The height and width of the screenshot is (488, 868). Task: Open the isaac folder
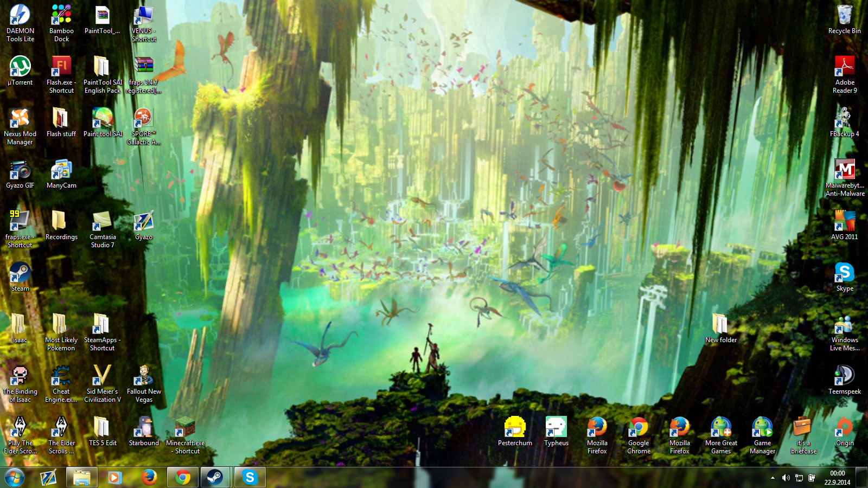(x=20, y=329)
